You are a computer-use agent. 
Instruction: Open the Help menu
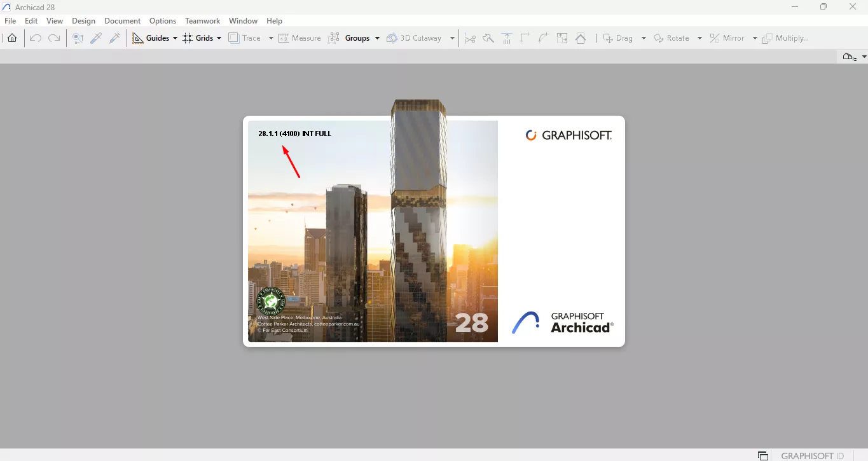click(x=275, y=21)
